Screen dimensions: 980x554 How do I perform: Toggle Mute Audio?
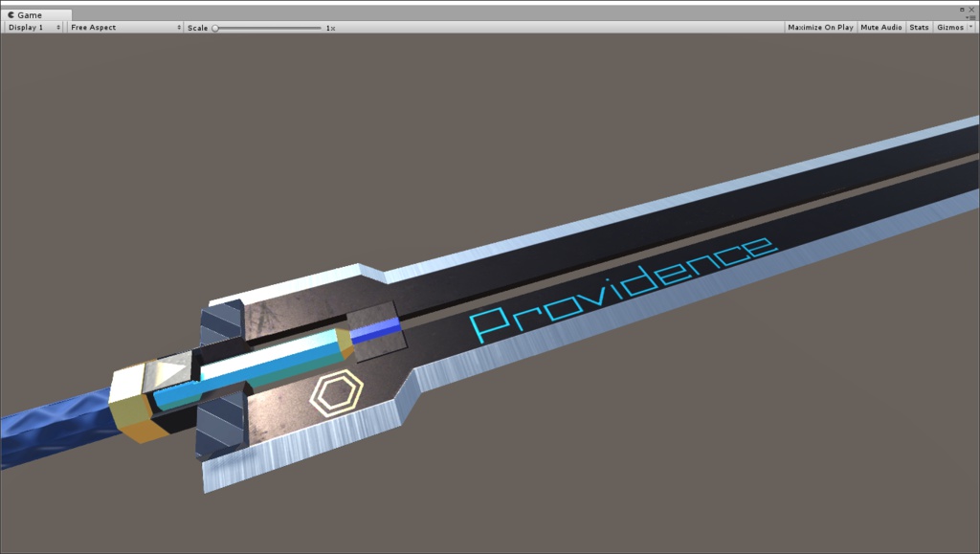click(x=880, y=28)
